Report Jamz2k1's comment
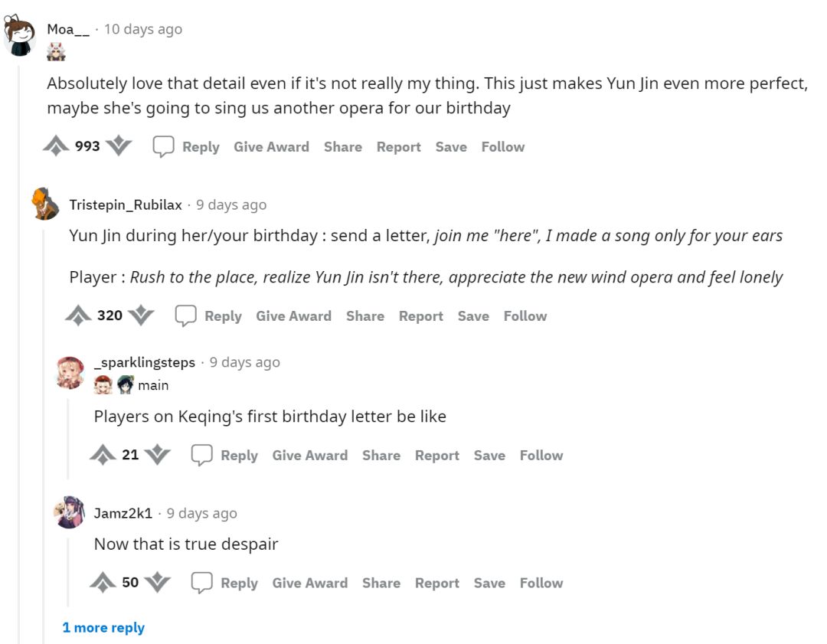827x644 pixels. coord(437,583)
